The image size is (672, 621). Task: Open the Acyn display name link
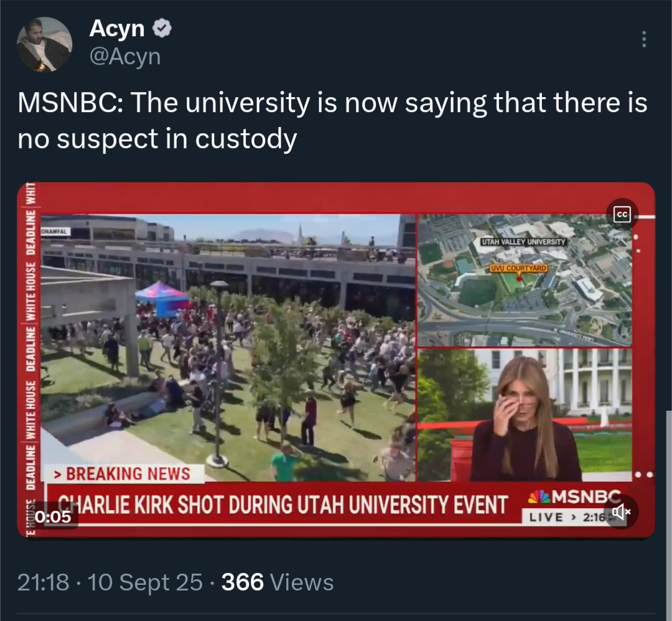pyautogui.click(x=117, y=28)
